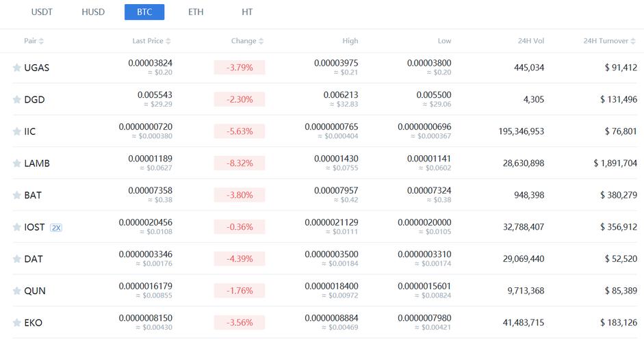
Task: Mark LAMB as favorite star
Action: coord(17,163)
